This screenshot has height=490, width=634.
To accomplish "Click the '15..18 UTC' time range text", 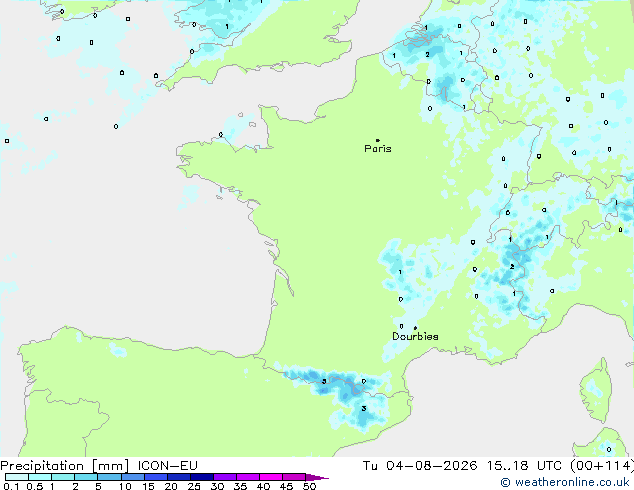I will coord(524,466).
